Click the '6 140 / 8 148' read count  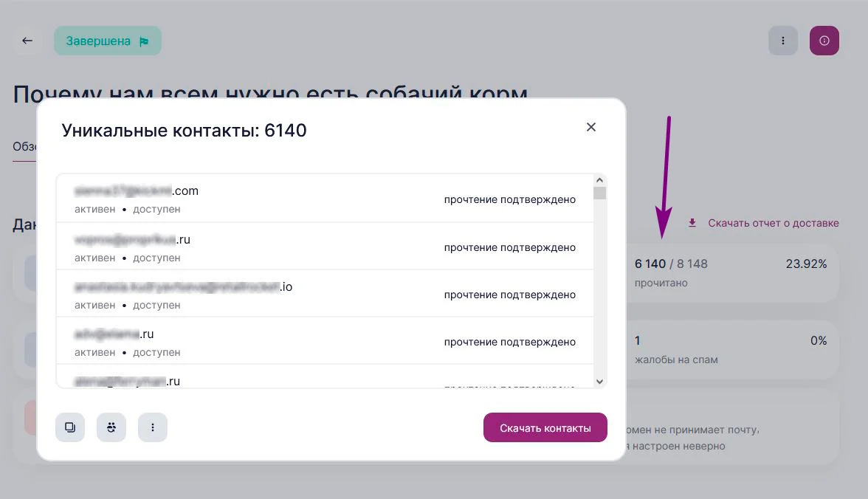pos(670,264)
